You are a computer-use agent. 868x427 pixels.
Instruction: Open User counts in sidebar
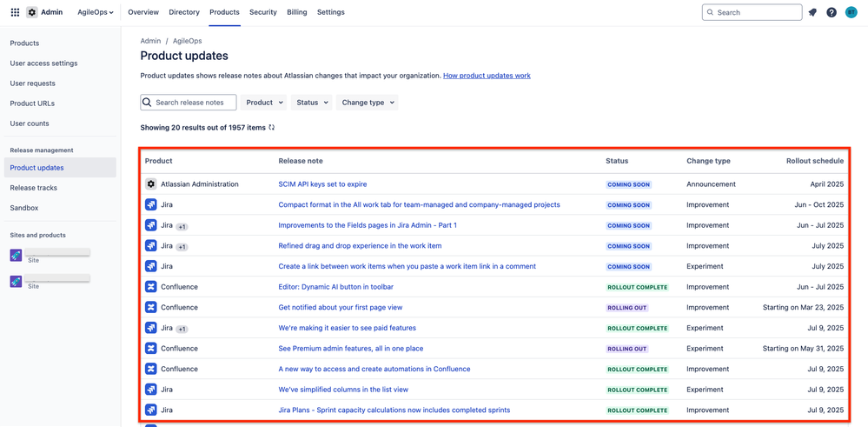pyautogui.click(x=60, y=123)
